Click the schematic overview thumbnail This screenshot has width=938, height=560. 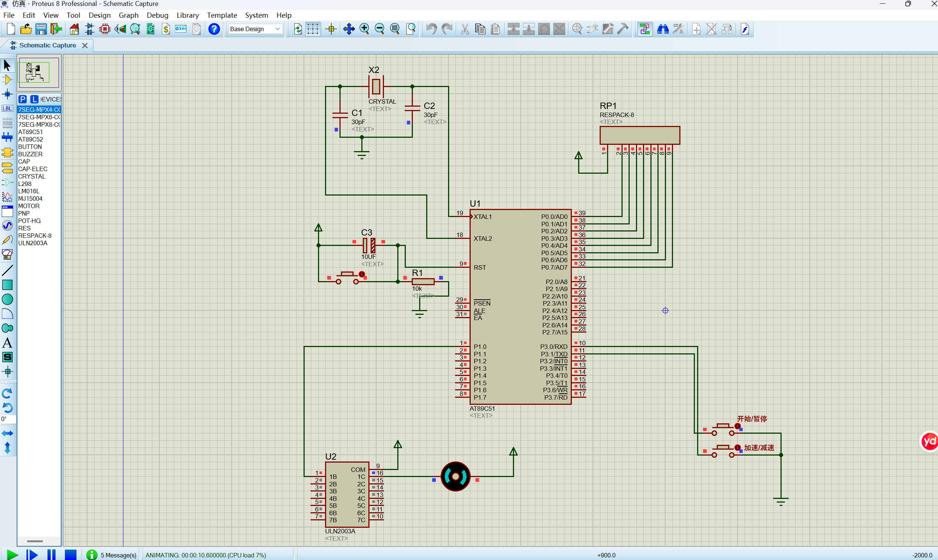(x=38, y=73)
